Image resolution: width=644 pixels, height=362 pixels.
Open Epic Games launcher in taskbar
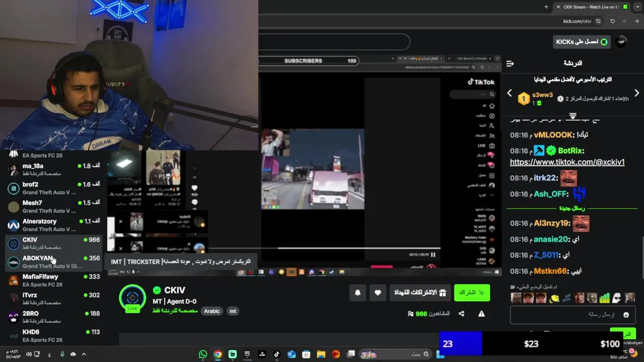coord(247,354)
